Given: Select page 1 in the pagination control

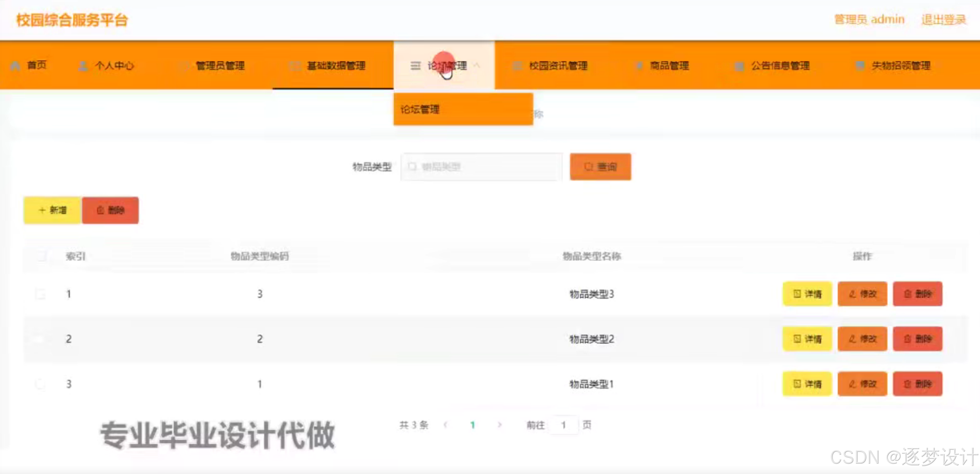Looking at the screenshot, I should 472,425.
